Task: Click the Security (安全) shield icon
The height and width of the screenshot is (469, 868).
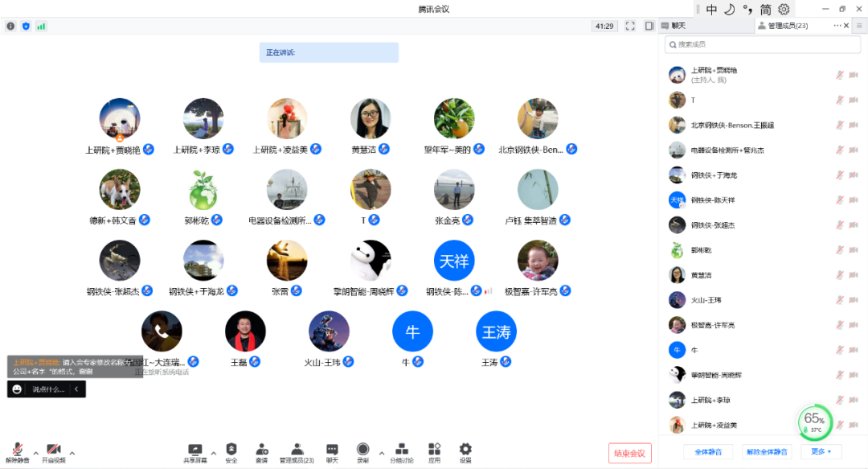Action: point(231,450)
